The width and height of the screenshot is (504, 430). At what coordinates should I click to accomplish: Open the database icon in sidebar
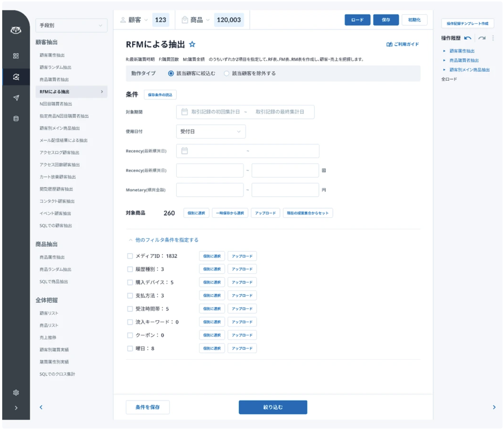[16, 119]
